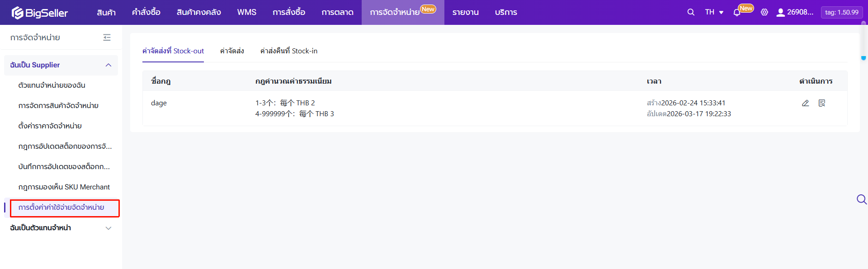Expand the ฉันเป็นตัวแทนจำหน่า section
The image size is (868, 269).
click(108, 228)
